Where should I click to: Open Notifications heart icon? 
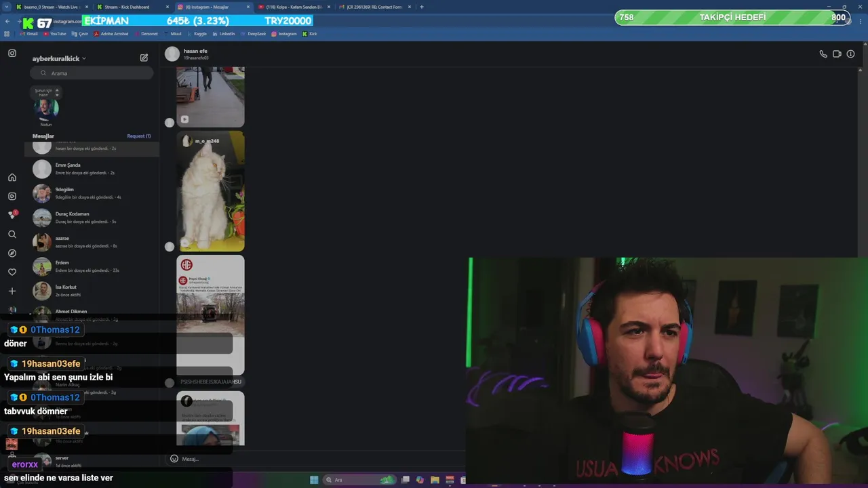tap(12, 272)
